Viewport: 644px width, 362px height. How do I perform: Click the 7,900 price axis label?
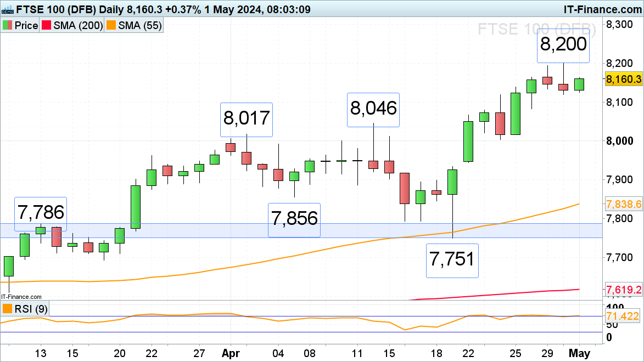[x=619, y=179]
